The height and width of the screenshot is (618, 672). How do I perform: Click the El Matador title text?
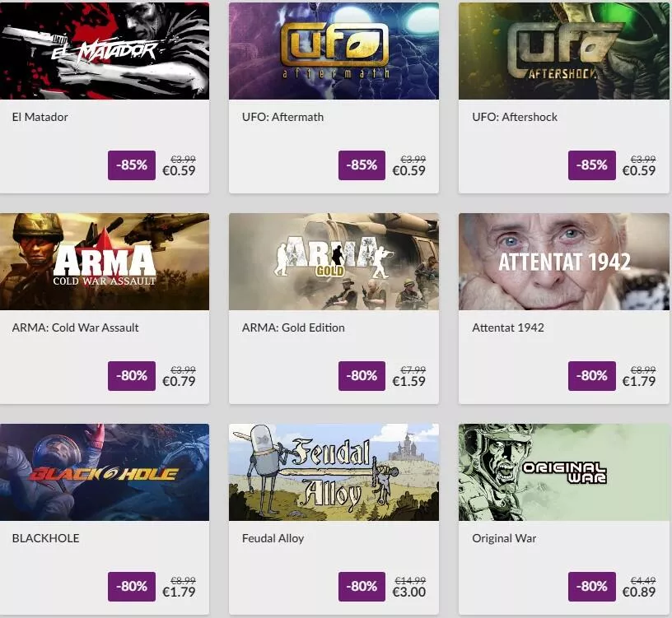[40, 117]
